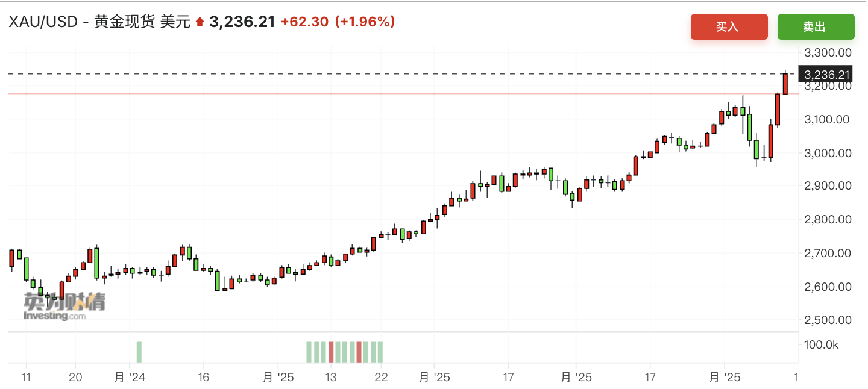This screenshot has width=868, height=389.
Task: Select the XAU/USD 黄金现货 title text
Action: pos(98,22)
